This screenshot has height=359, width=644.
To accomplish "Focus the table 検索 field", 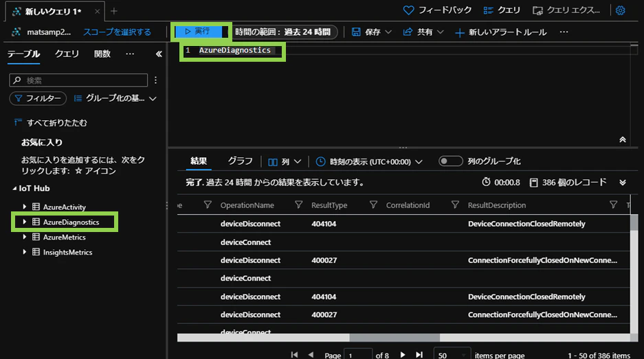I will 78,80.
